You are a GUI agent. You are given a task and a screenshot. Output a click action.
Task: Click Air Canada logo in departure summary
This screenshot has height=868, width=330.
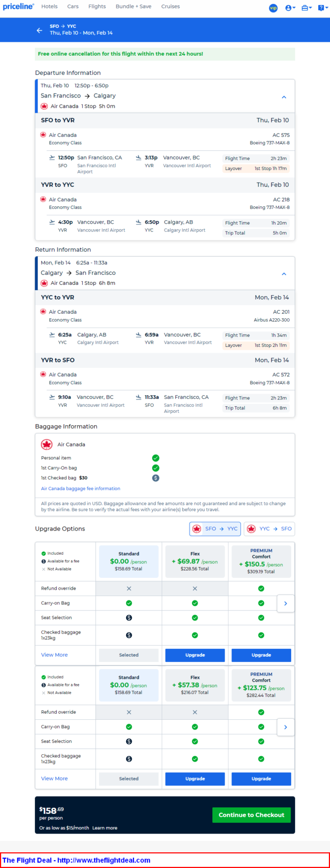tap(44, 106)
